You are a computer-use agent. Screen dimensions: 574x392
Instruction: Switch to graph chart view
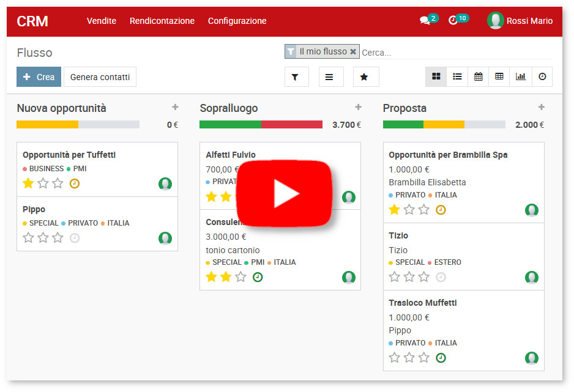(x=520, y=76)
